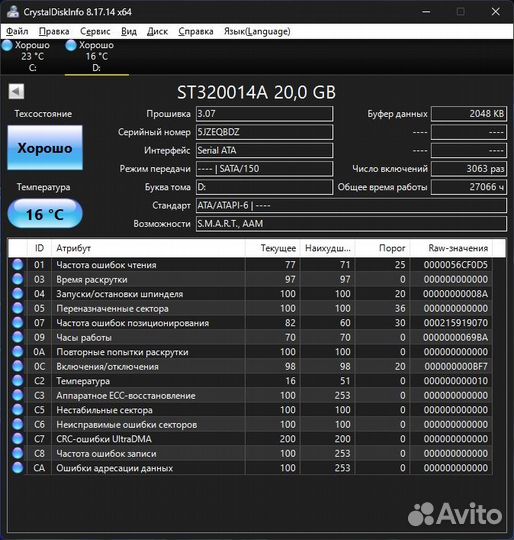Select the Нестабильные сектора row
The height and width of the screenshot is (540, 514).
click(x=250, y=410)
